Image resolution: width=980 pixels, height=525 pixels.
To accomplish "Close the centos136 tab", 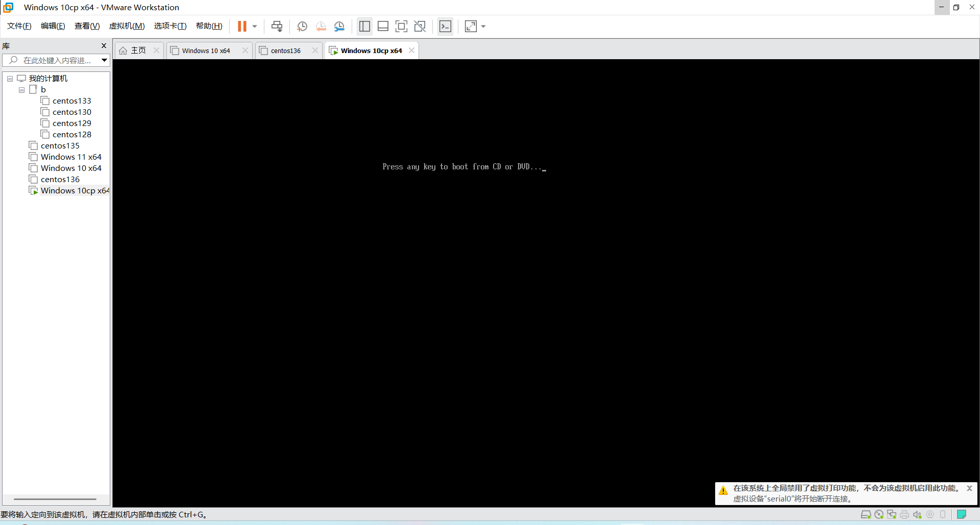I will [x=315, y=50].
